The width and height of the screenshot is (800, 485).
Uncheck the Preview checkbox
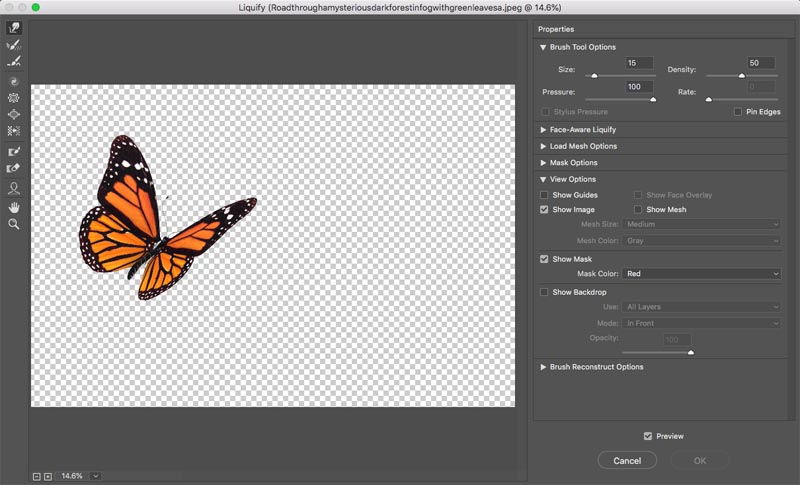coord(648,436)
